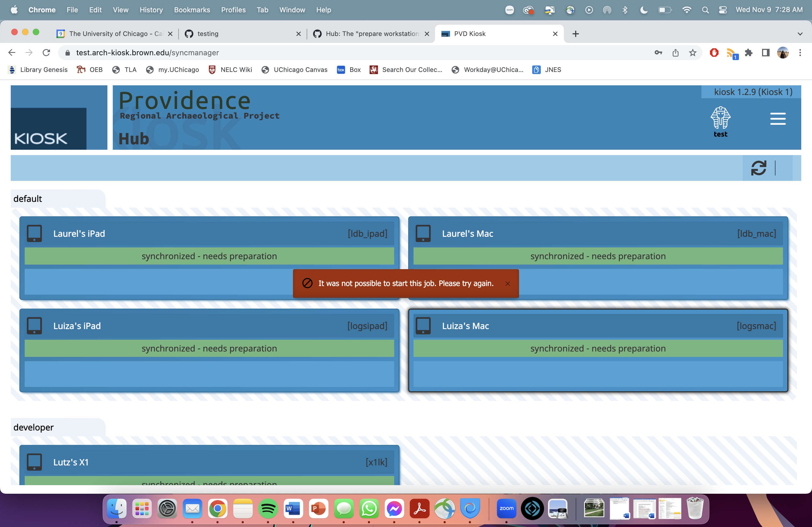Toggle Chrome side panel icon

click(x=766, y=53)
